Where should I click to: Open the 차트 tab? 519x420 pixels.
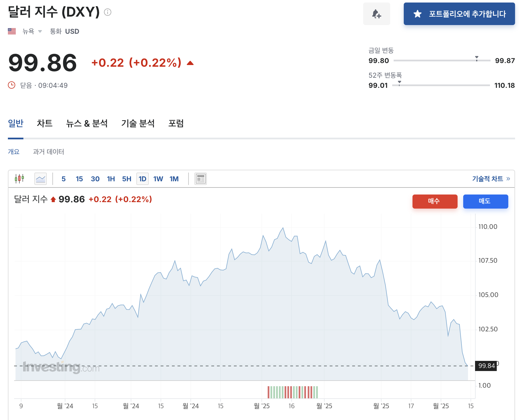tap(45, 123)
